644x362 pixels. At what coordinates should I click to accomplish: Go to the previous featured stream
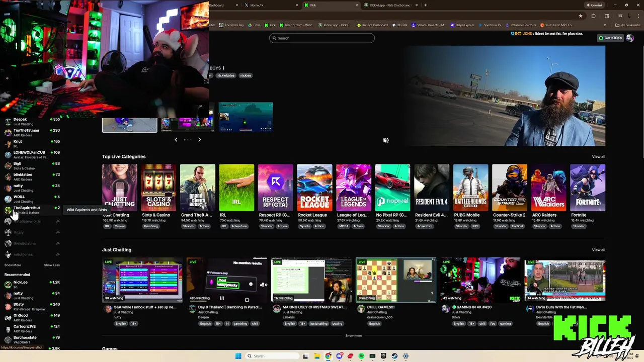click(176, 140)
